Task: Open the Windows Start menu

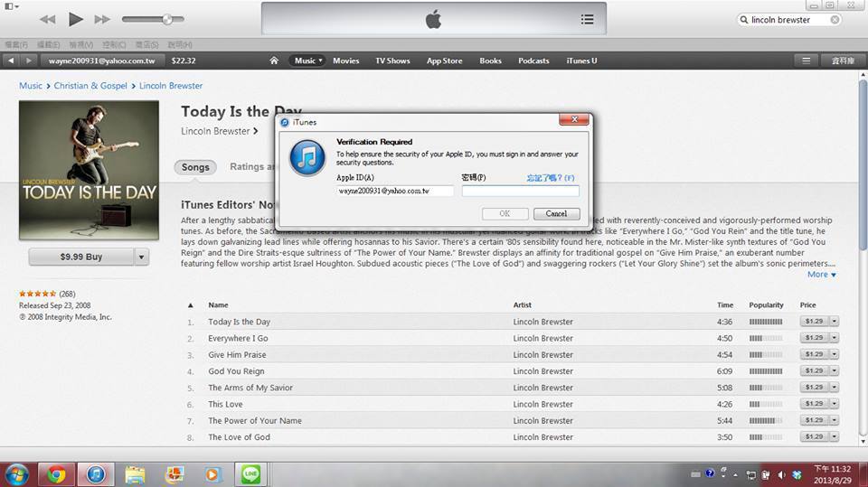Action: tap(16, 475)
